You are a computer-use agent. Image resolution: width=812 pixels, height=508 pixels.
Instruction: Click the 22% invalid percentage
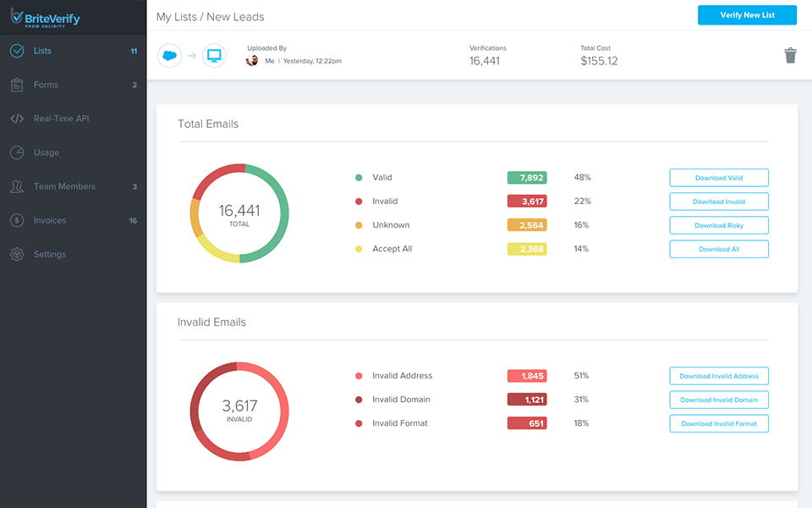582,202
